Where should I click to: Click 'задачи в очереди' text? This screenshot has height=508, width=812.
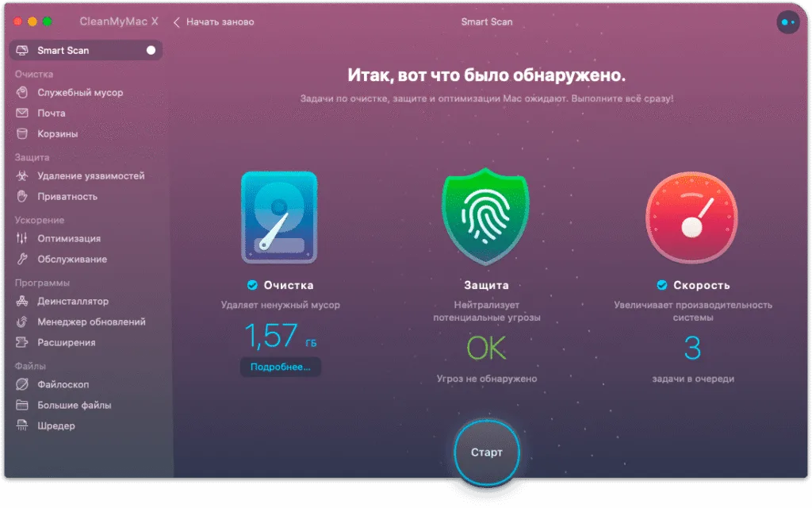693,379
